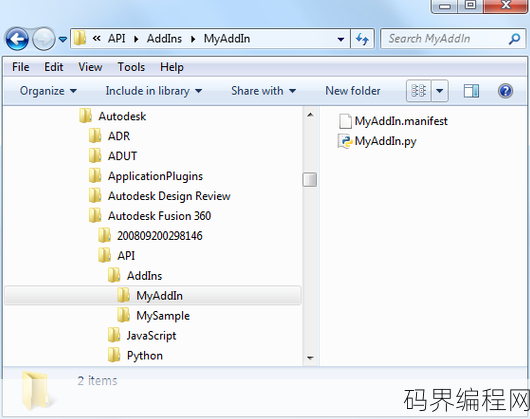Select the API breadcrumb segment
This screenshot has height=419, width=530.
(117, 39)
